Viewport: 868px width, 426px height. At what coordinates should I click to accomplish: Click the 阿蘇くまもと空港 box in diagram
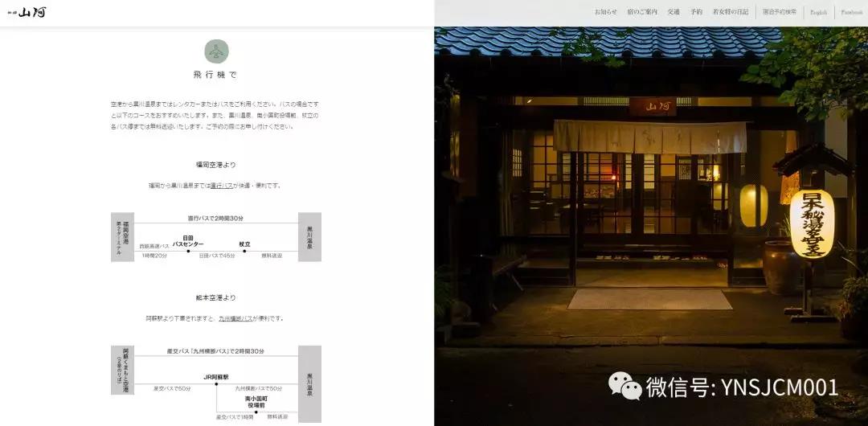click(122, 370)
